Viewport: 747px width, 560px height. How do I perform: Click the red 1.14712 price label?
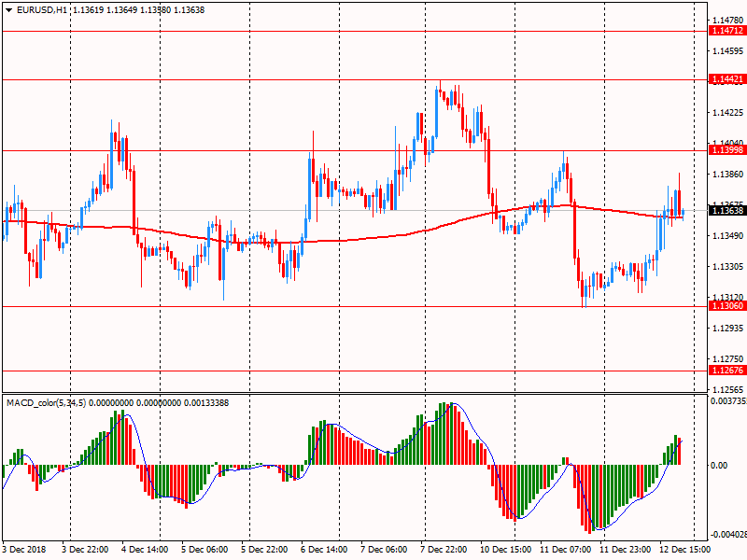pyautogui.click(x=726, y=31)
